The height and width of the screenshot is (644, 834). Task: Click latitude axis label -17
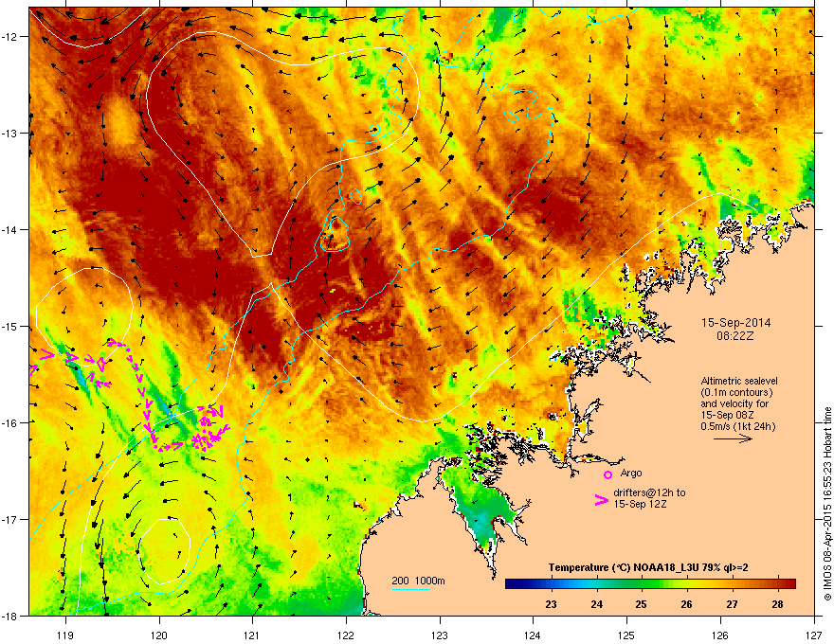(x=9, y=519)
